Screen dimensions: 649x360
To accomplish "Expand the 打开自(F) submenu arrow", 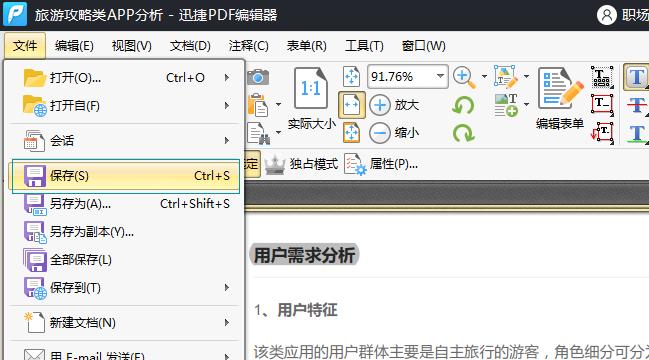I will [x=226, y=106].
